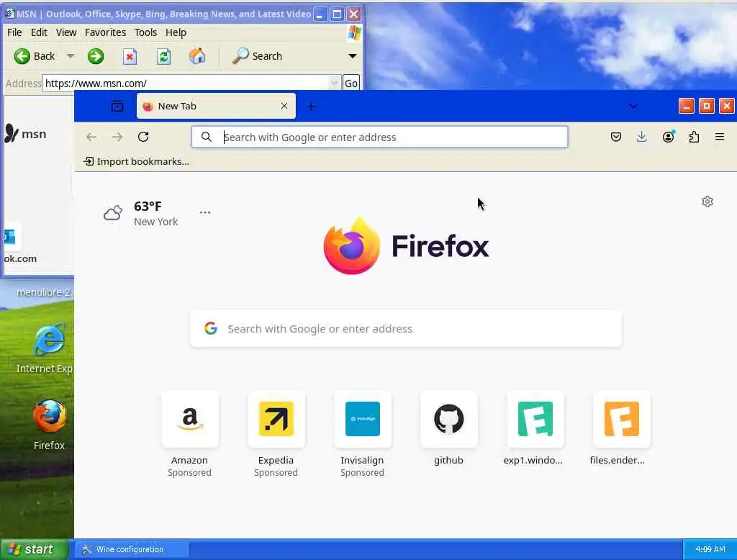Screen dimensions: 737x560
Task: Open Firefox recent browsing view icon
Action: click(x=117, y=107)
